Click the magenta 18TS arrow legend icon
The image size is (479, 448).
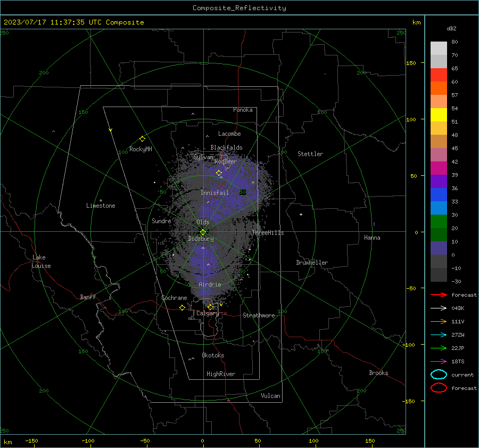point(439,361)
